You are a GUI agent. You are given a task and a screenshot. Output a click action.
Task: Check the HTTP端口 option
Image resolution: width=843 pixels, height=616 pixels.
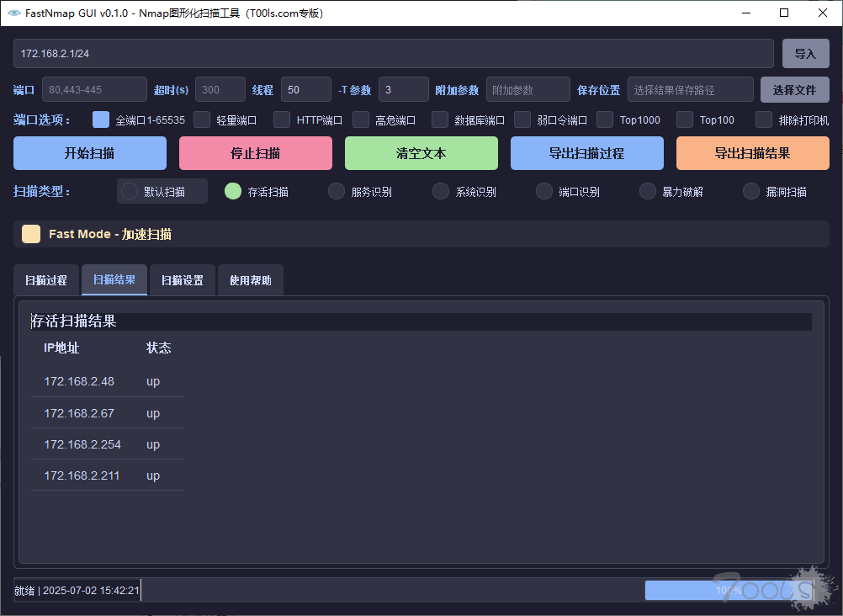tap(282, 119)
